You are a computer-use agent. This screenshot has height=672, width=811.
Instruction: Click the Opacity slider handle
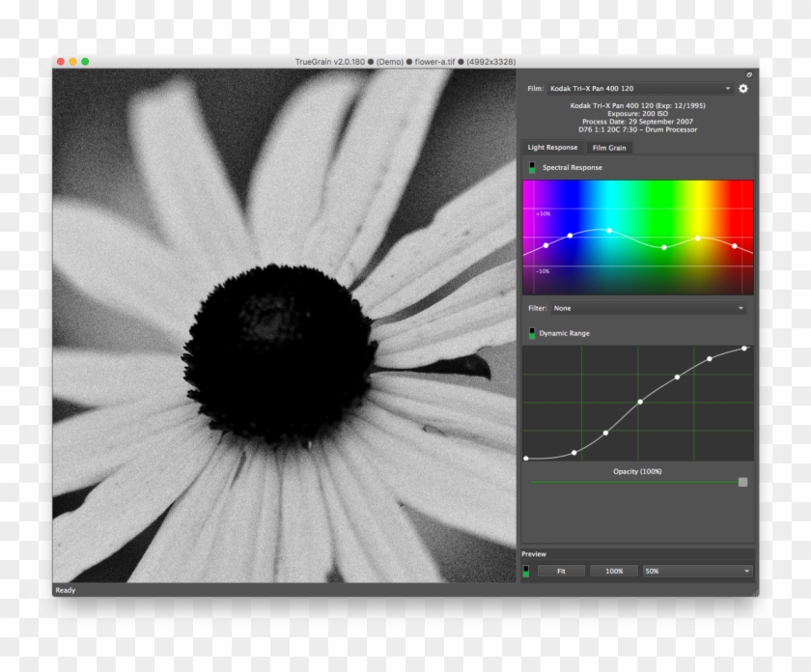(x=742, y=482)
